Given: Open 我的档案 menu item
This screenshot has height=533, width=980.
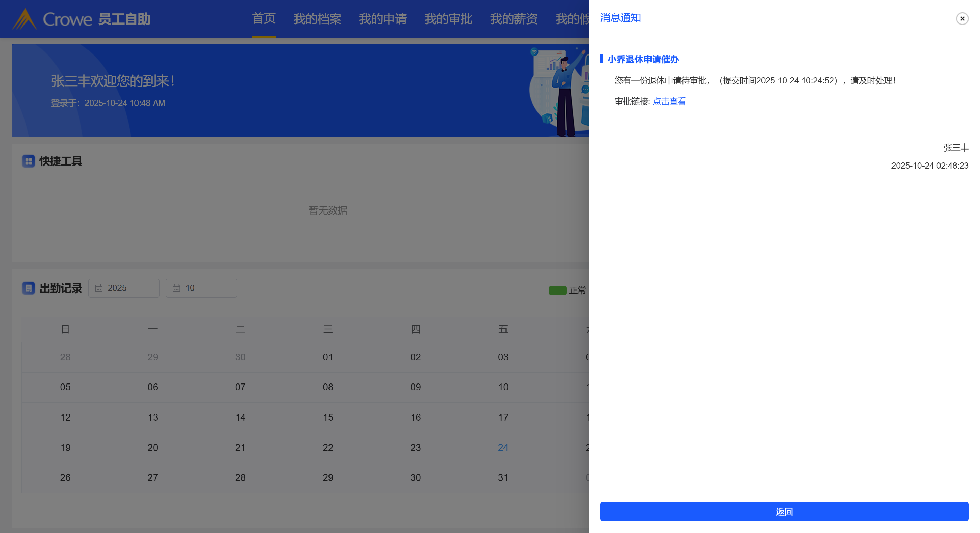Looking at the screenshot, I should pyautogui.click(x=317, y=18).
